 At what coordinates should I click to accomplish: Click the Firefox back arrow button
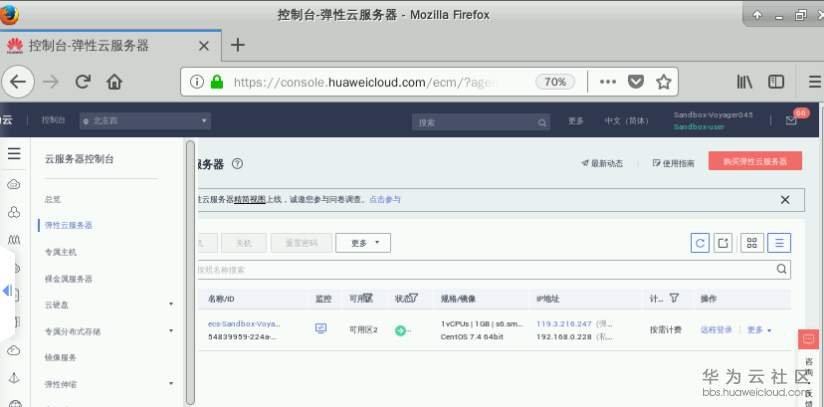(18, 82)
